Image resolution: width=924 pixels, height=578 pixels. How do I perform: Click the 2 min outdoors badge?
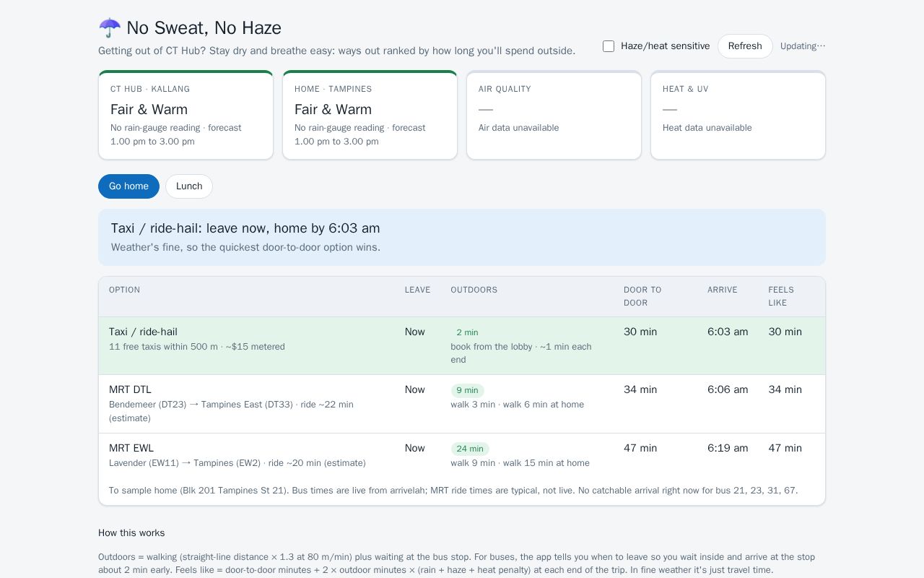click(467, 332)
